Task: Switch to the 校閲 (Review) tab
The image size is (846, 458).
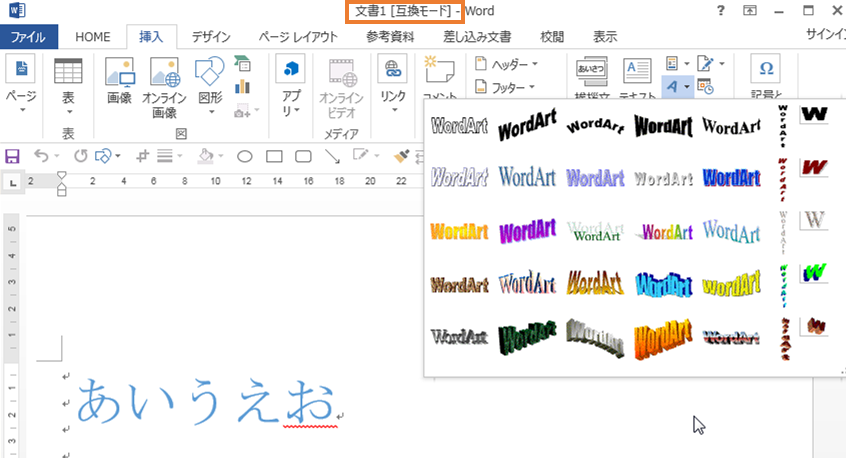Action: (x=552, y=37)
